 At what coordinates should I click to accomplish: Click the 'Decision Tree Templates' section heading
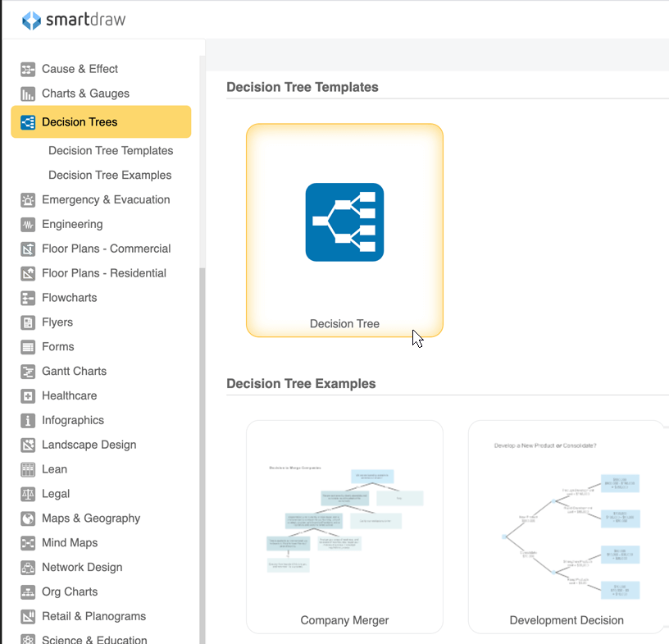[x=302, y=87]
